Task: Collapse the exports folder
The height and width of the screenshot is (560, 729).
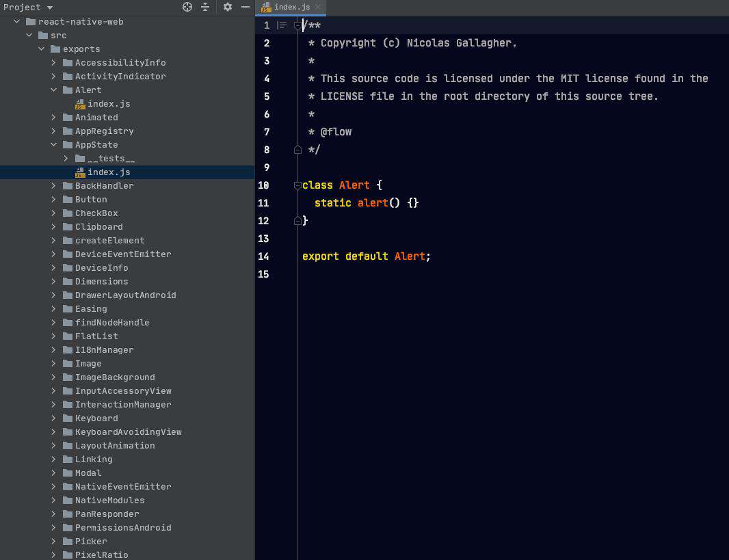Action: (x=42, y=49)
